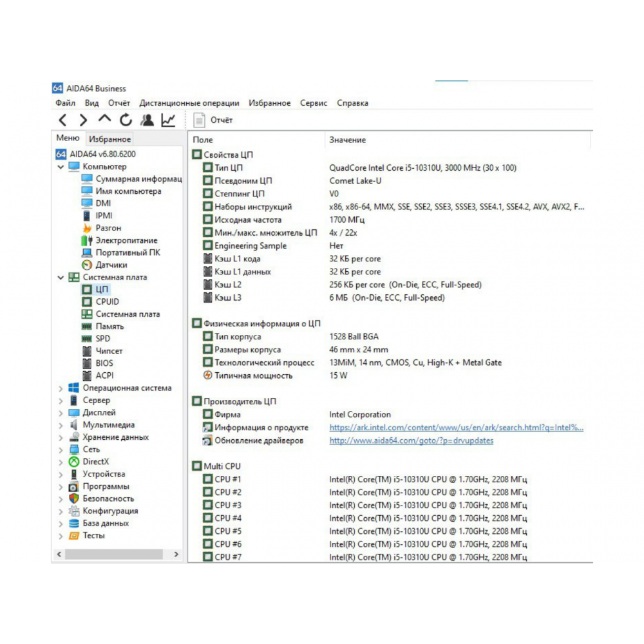Expand the Мультимедиа tree node

point(61,425)
